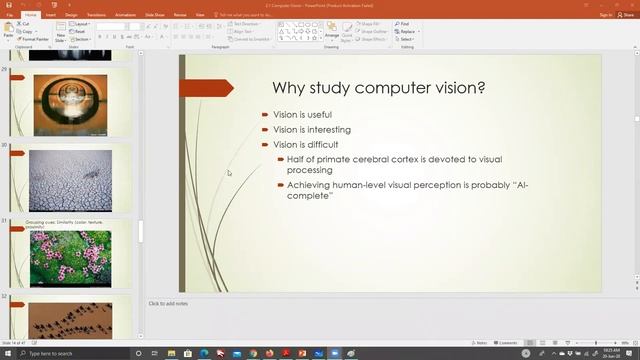
Task: Open the Text Direction dropdown
Action: point(244,24)
